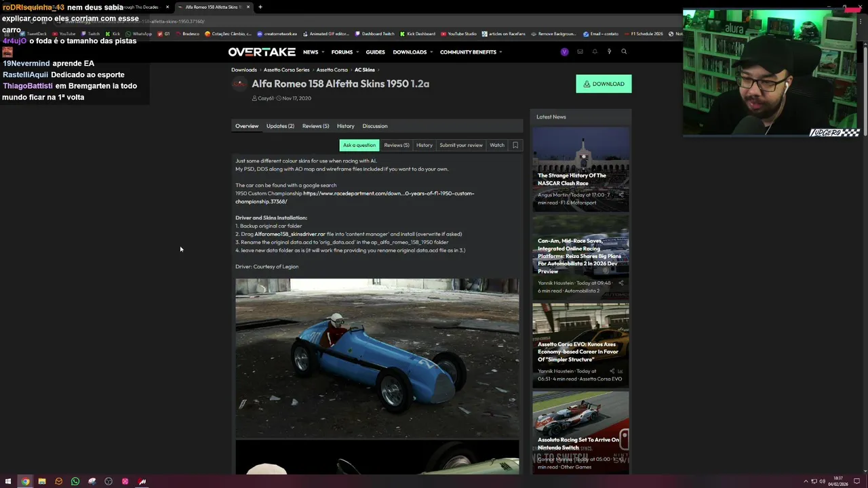Open articles on RaceFans bookmark
This screenshot has height=488, width=868.
(503, 34)
